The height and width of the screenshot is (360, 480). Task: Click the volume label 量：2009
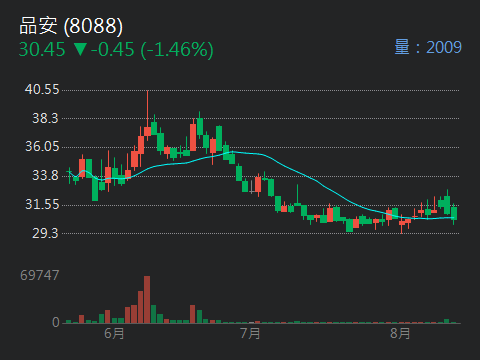pyautogui.click(x=428, y=47)
